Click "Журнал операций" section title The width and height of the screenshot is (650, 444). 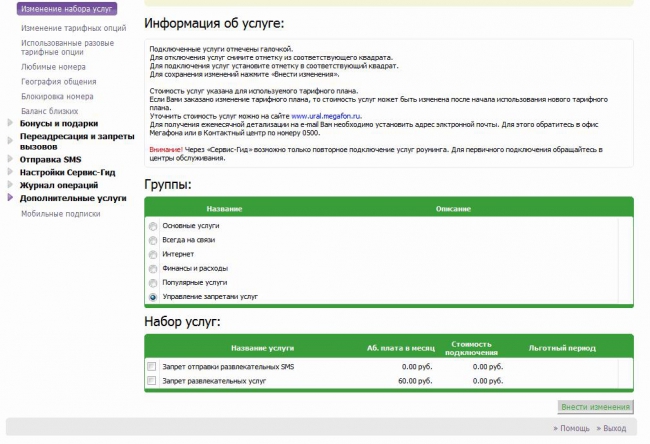tap(59, 185)
